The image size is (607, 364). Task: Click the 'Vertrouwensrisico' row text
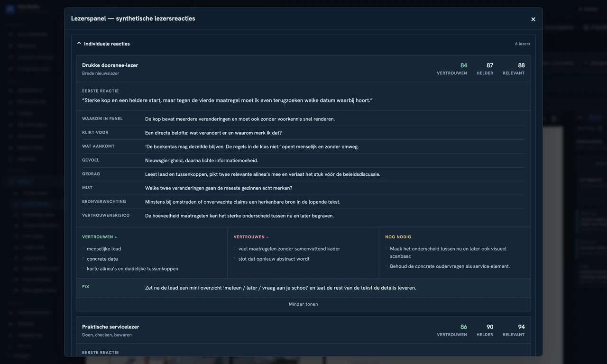coord(239,216)
